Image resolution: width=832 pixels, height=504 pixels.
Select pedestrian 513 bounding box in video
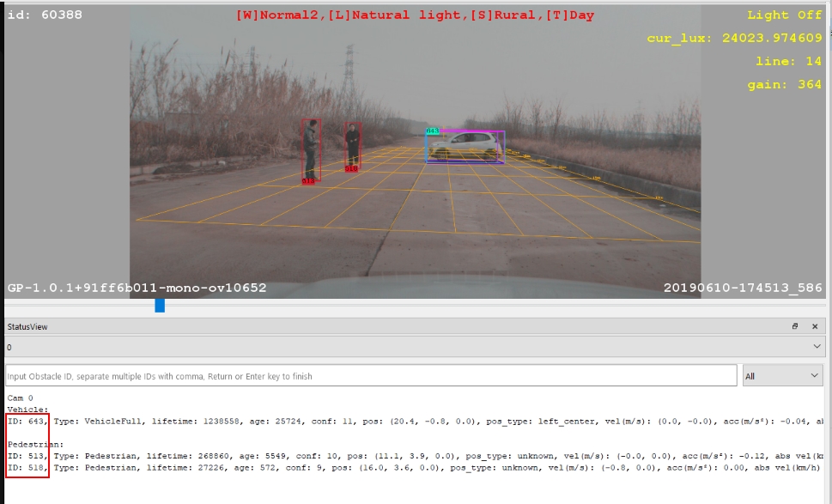[x=311, y=150]
